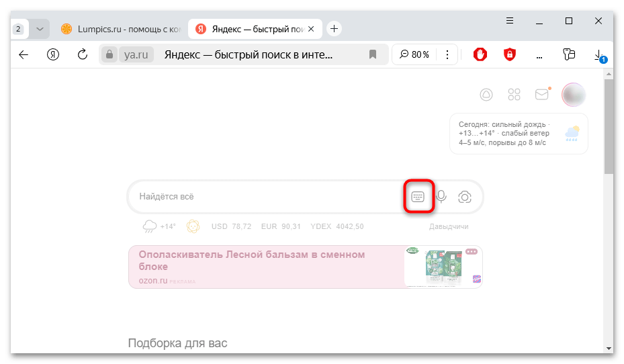Viewport: 624px width, 364px height.
Task: Open the USD 78,72 exchange rate
Action: coord(231,226)
